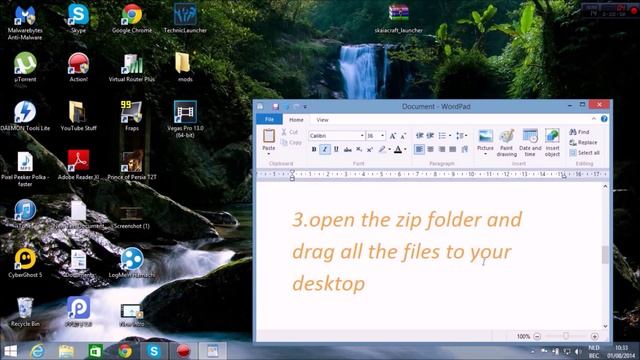Click Decrease indent icon
This screenshot has height=360, width=640.
(419, 136)
